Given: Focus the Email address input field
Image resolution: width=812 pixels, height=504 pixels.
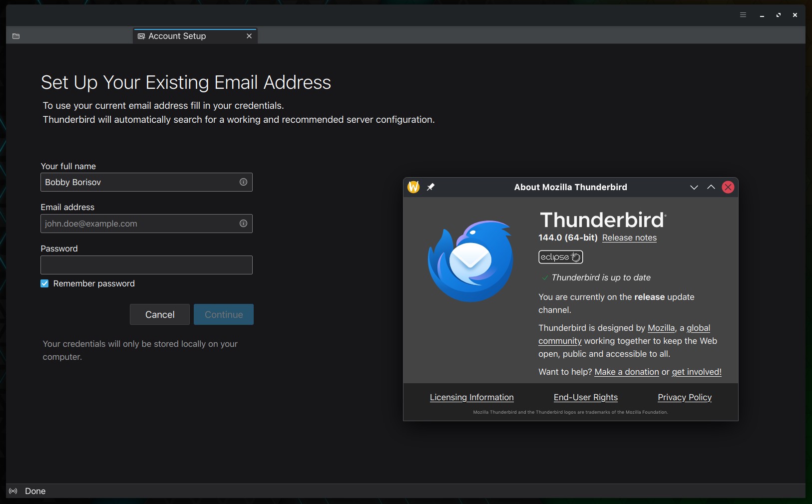Looking at the screenshot, I should pos(140,224).
